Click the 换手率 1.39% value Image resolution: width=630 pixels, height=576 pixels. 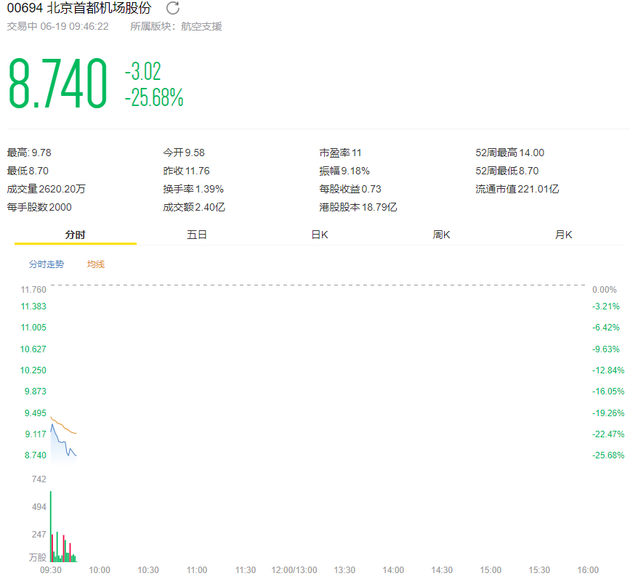[x=193, y=189]
